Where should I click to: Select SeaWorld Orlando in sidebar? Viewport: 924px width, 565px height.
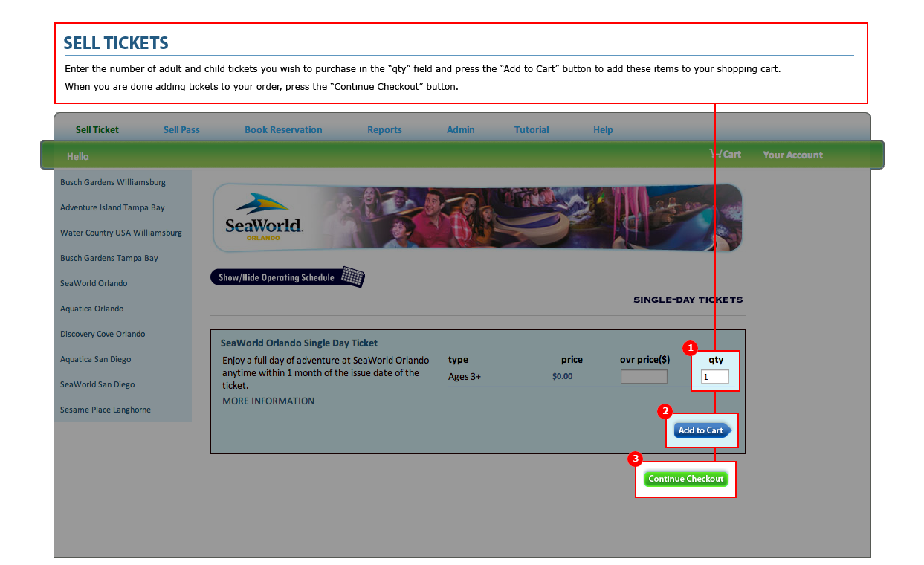coord(94,283)
